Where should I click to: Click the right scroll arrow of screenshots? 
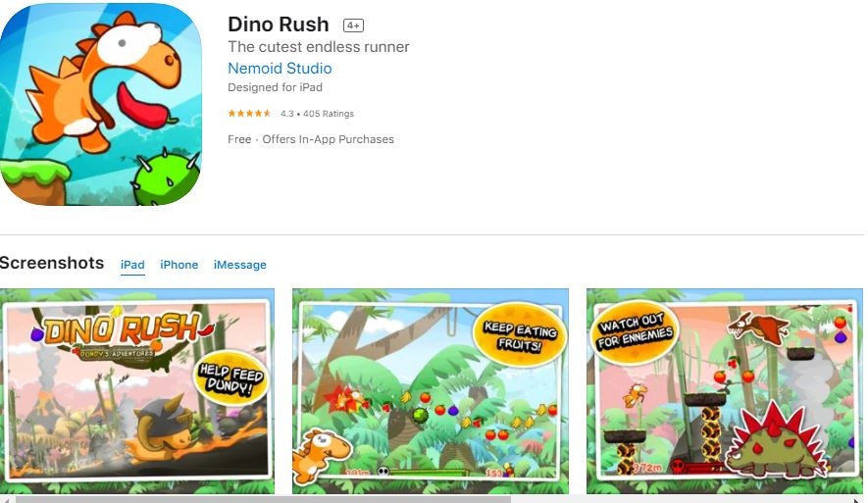(x=858, y=500)
